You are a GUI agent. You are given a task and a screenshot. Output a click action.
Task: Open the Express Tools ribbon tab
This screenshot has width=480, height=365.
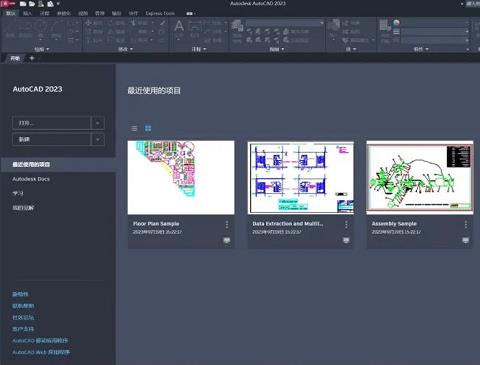160,13
